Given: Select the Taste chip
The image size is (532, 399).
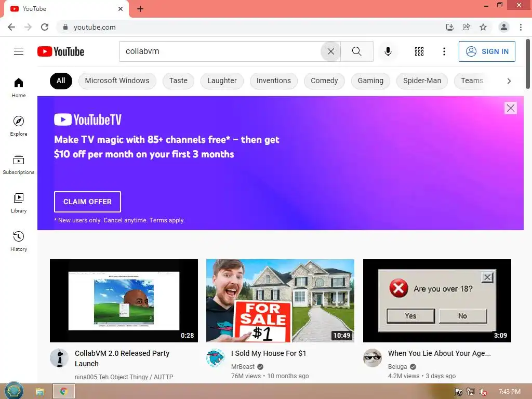Looking at the screenshot, I should [x=179, y=81].
